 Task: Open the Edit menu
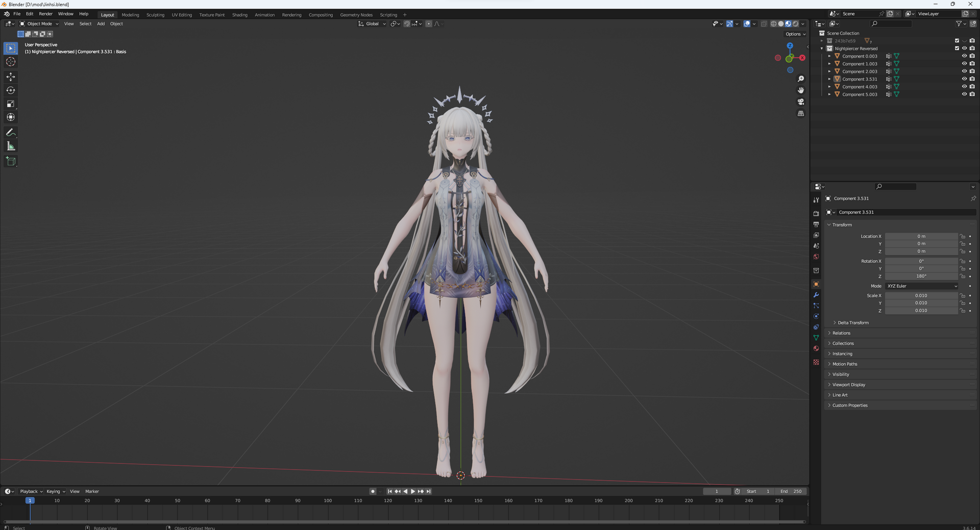tap(30, 14)
